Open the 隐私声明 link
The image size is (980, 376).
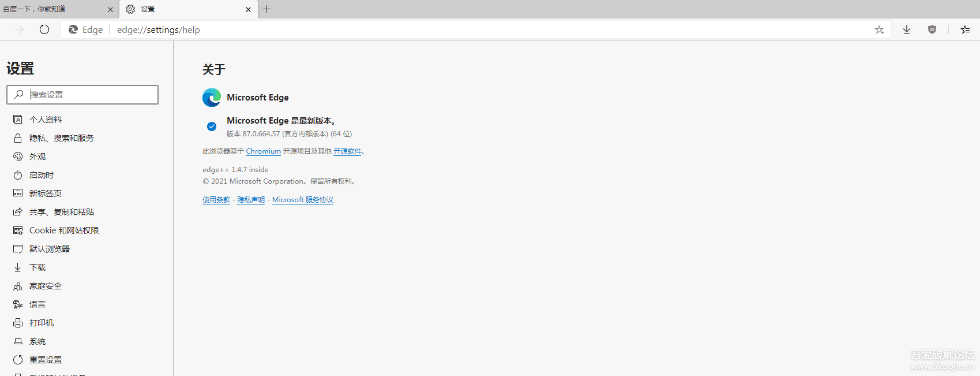tap(251, 200)
